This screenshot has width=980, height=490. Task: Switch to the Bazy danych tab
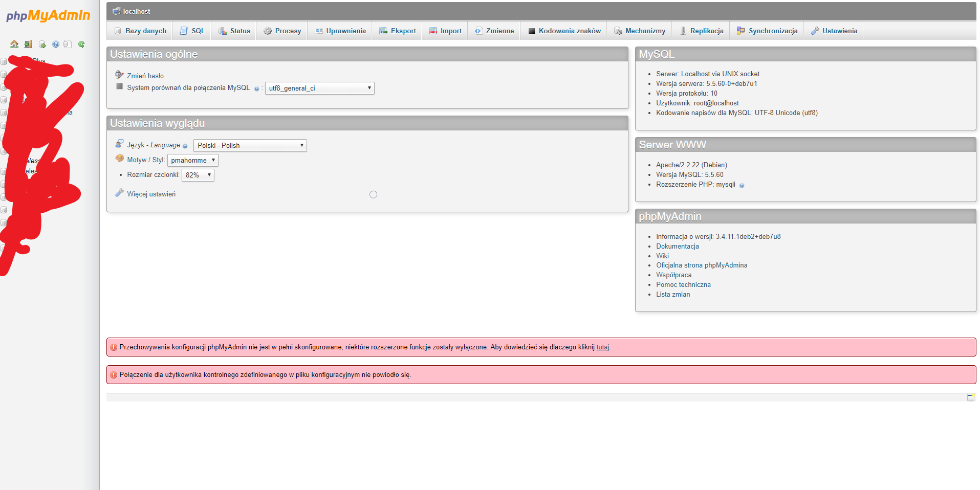pyautogui.click(x=140, y=31)
